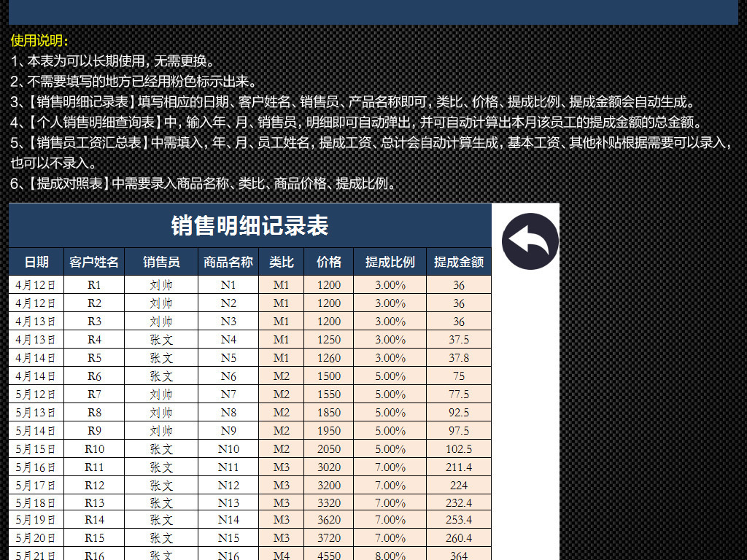Select commission amount cell 253.4
747x560 pixels.
tap(459, 519)
